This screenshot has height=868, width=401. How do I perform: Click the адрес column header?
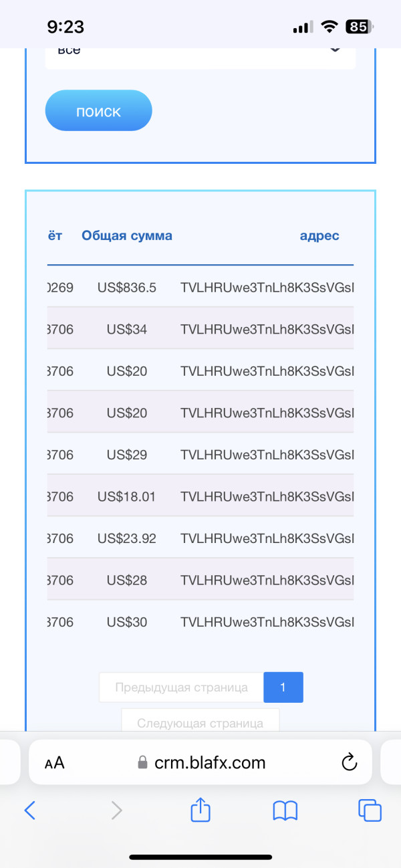319,235
